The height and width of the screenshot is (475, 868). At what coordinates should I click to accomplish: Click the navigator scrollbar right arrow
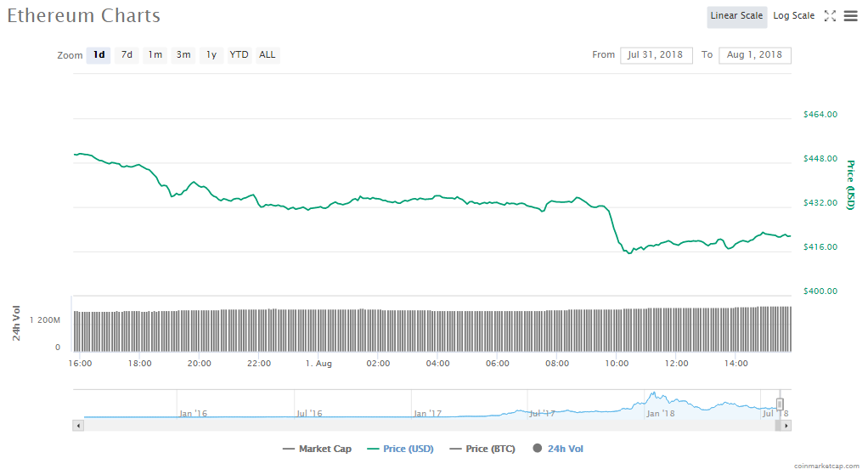pos(786,425)
